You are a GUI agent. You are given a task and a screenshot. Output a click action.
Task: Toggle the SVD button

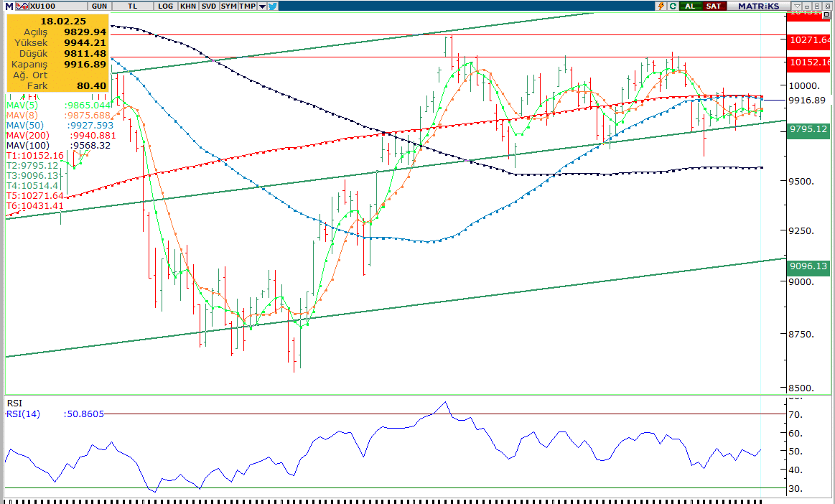coord(209,6)
